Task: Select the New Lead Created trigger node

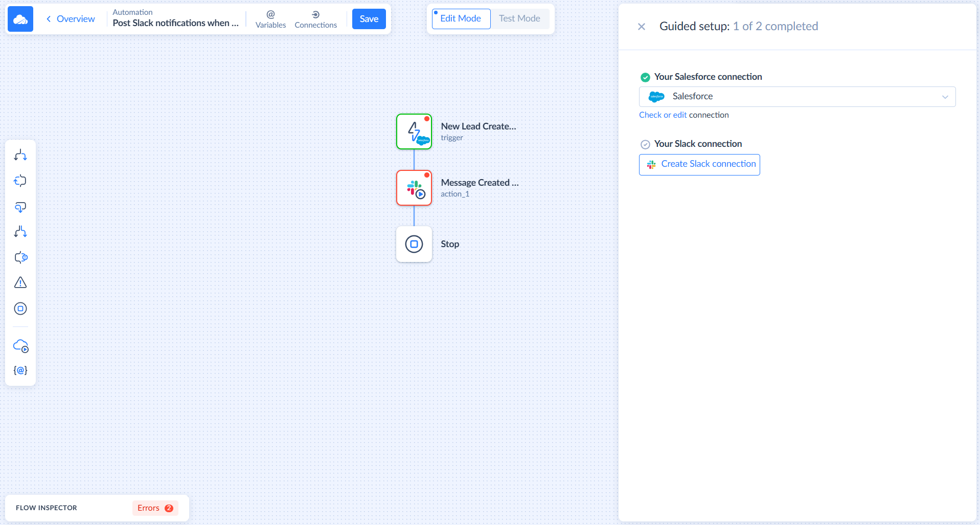Action: tap(414, 132)
